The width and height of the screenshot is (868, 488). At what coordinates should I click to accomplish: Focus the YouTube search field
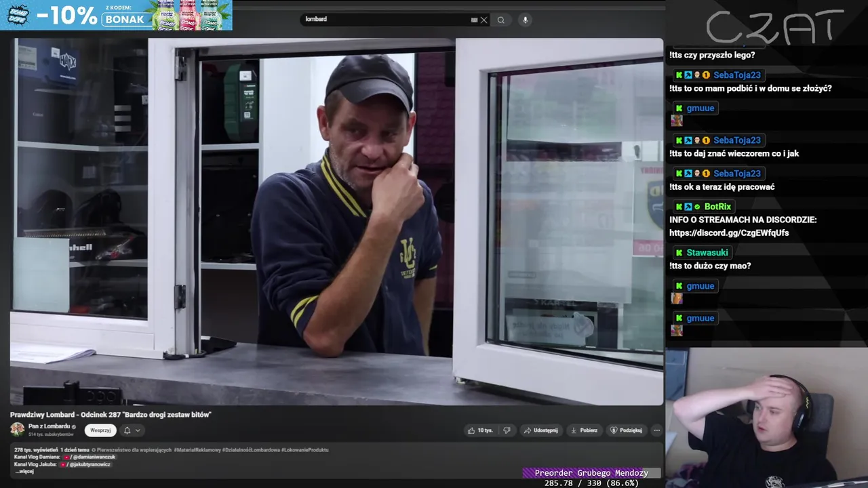tap(387, 20)
